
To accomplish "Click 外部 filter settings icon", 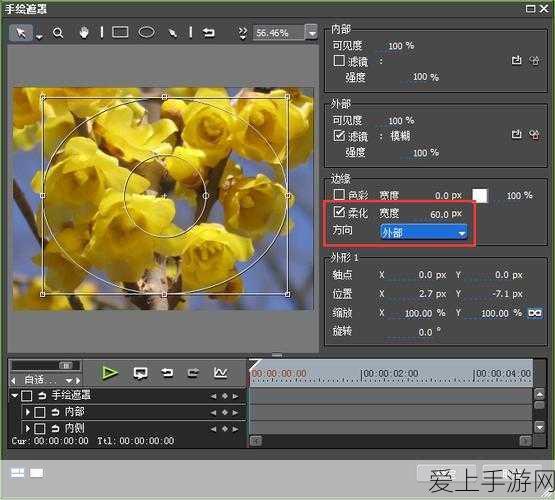I will [534, 134].
